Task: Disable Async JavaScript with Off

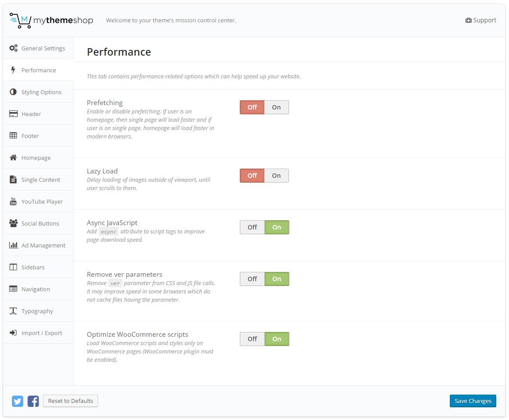Action: point(252,227)
